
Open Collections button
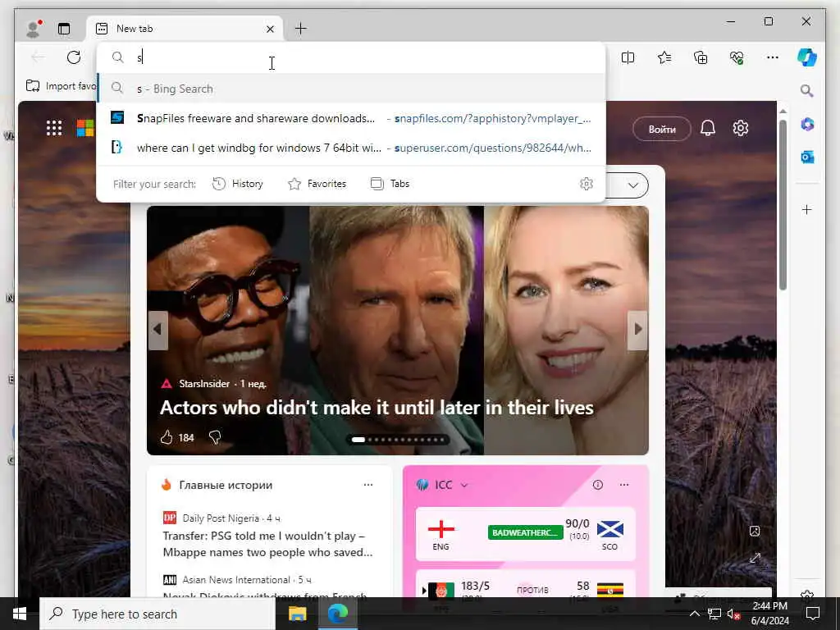[701, 57]
